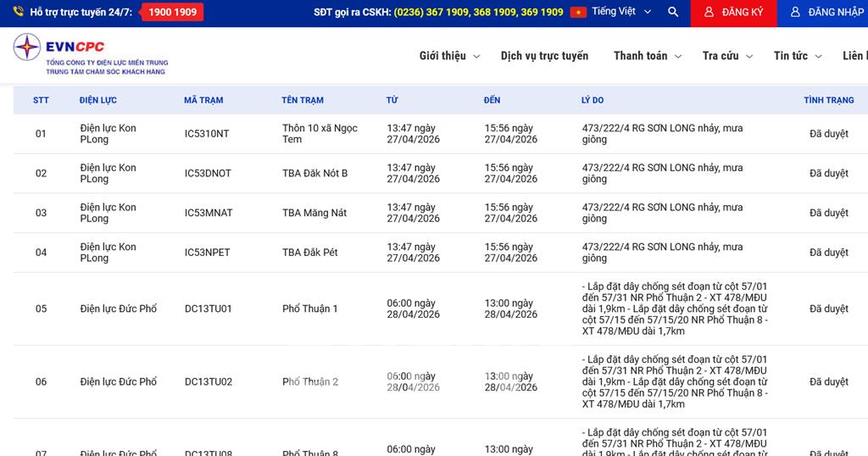
Task: Select station code IC5310NT in row 01
Action: tap(207, 134)
